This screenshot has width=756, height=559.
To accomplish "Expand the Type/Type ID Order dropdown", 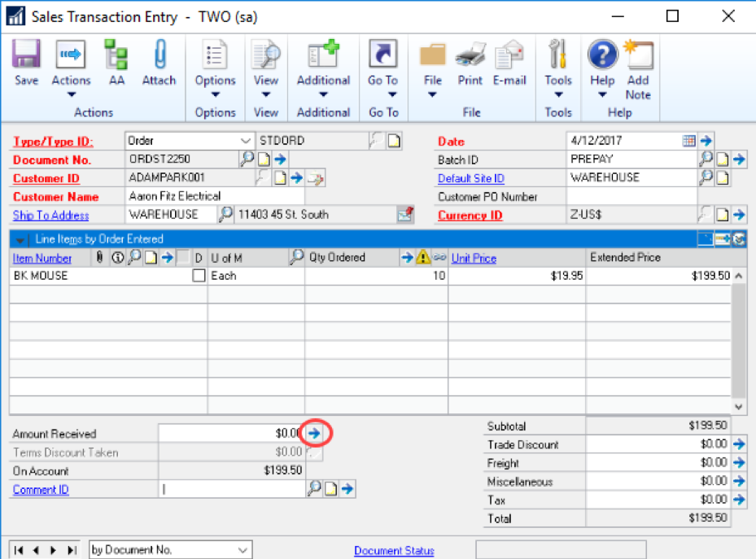I will pyautogui.click(x=247, y=141).
